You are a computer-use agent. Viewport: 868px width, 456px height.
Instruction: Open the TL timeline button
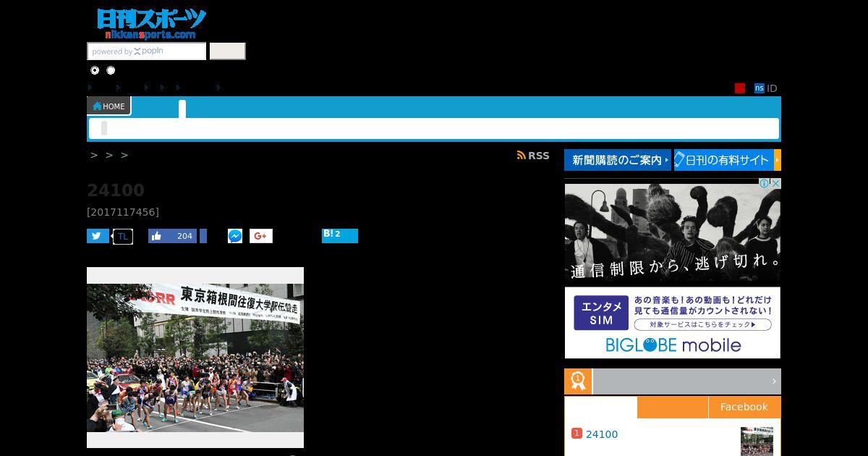tap(123, 237)
